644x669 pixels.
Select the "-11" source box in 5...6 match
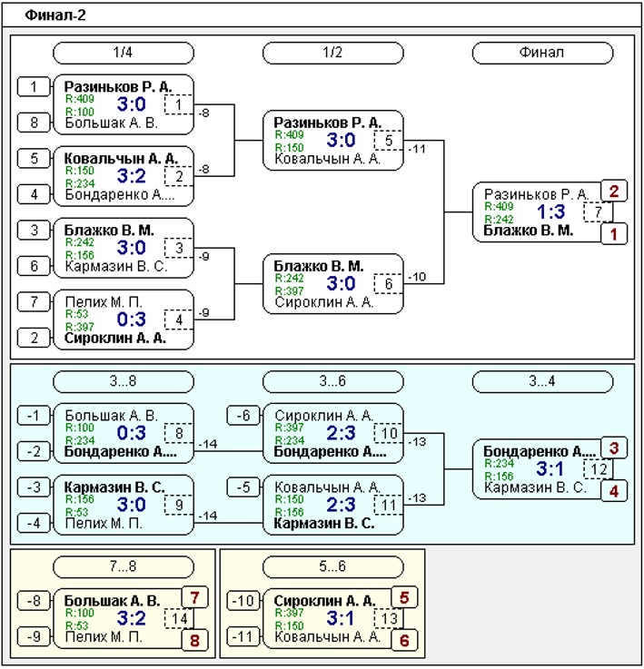pos(243,637)
